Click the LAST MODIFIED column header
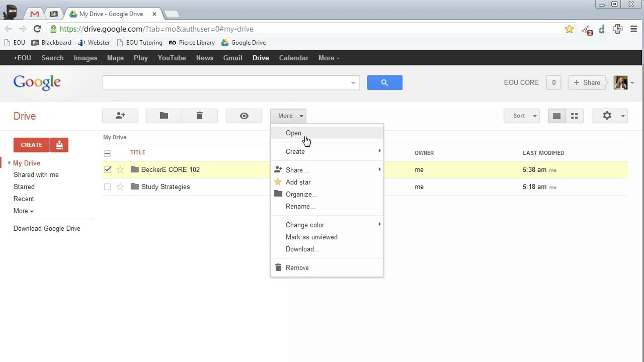This screenshot has width=644, height=362. [543, 153]
